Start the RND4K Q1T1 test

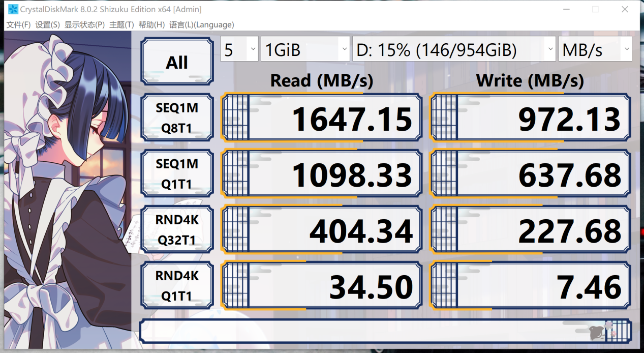(x=177, y=285)
